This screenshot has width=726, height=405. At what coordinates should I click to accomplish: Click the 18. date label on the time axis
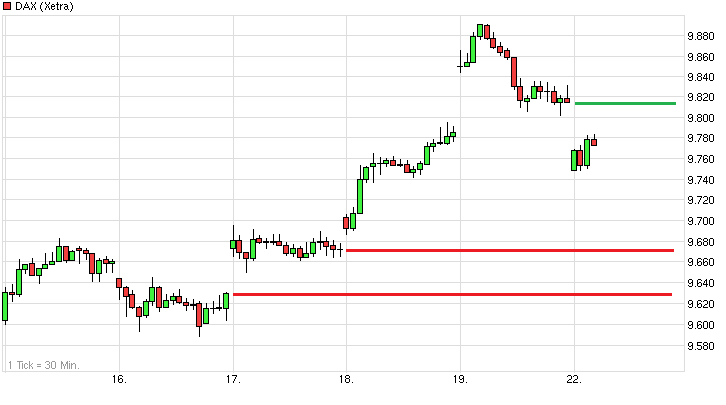346,380
